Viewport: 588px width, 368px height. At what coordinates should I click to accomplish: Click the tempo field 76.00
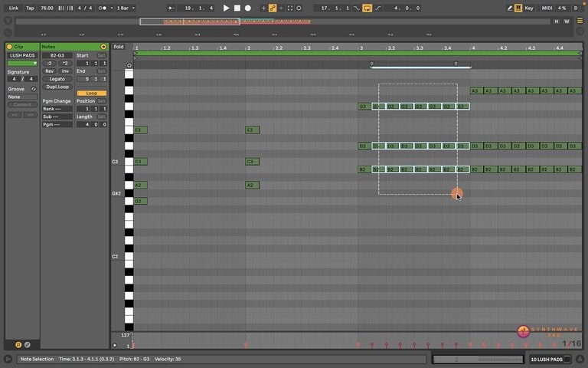click(x=47, y=8)
